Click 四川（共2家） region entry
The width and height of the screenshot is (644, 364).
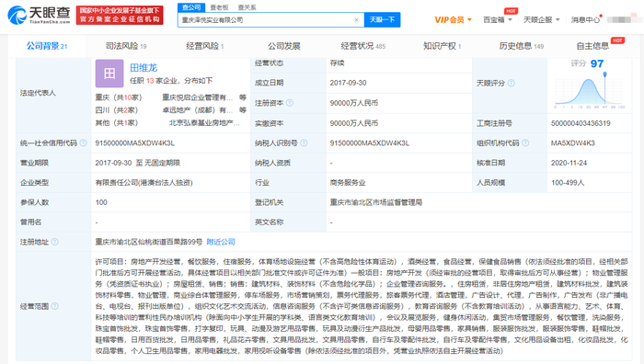point(117,110)
